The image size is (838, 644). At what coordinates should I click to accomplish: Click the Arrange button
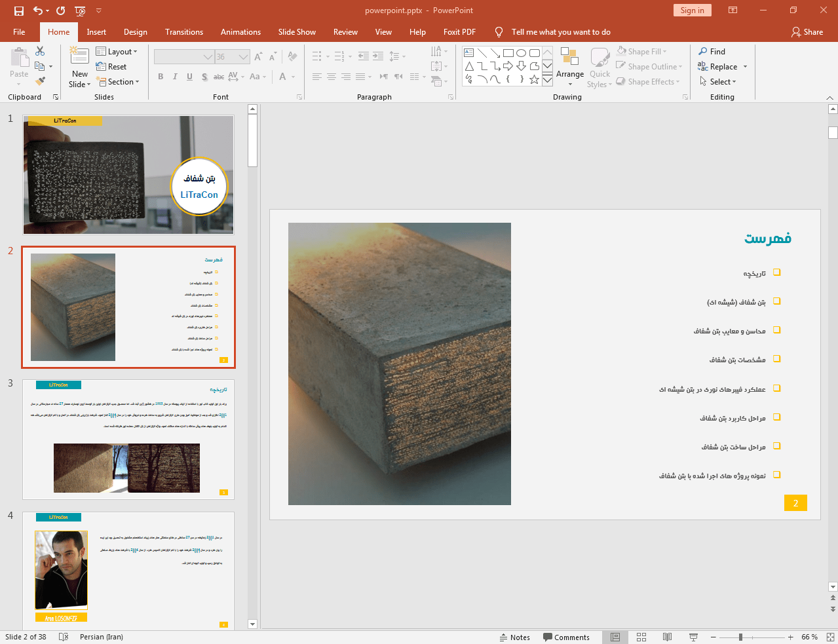[x=570, y=66]
